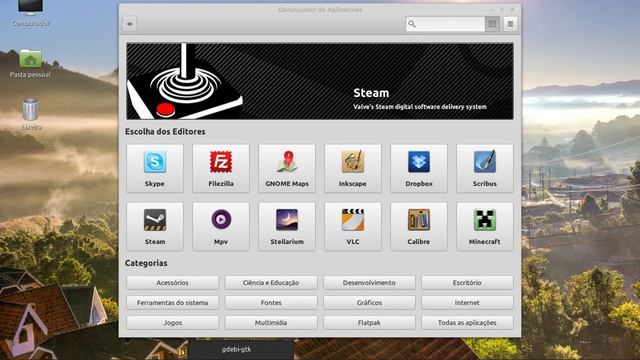Open the Steam app tile

(155, 226)
